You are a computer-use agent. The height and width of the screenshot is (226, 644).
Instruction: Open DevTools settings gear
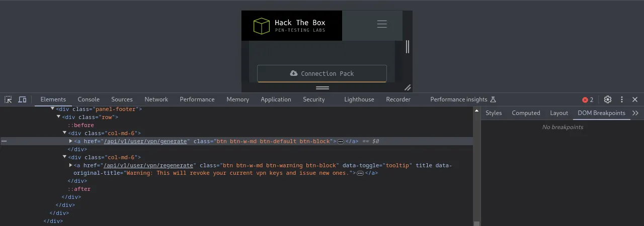click(x=607, y=99)
